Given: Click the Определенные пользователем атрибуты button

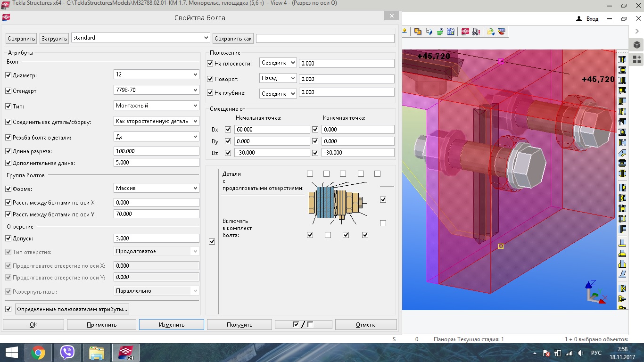Looking at the screenshot, I should (72, 309).
